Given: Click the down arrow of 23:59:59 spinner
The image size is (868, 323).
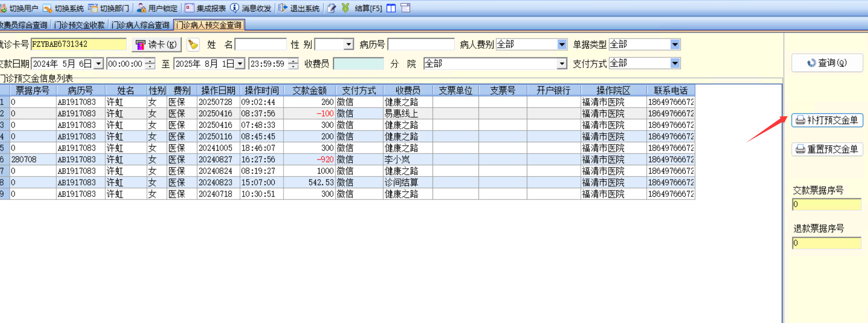Looking at the screenshot, I should pyautogui.click(x=294, y=67).
